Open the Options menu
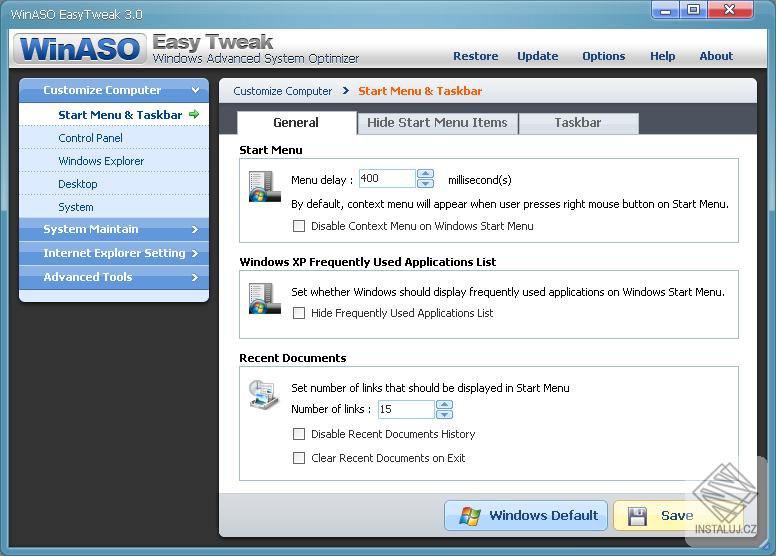 pyautogui.click(x=604, y=56)
